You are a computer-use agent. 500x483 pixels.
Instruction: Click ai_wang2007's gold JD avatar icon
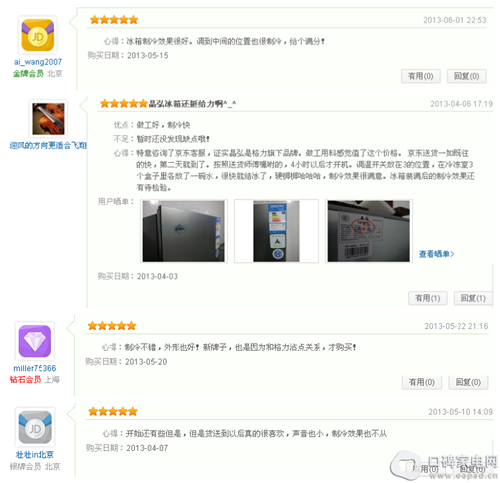click(x=38, y=35)
